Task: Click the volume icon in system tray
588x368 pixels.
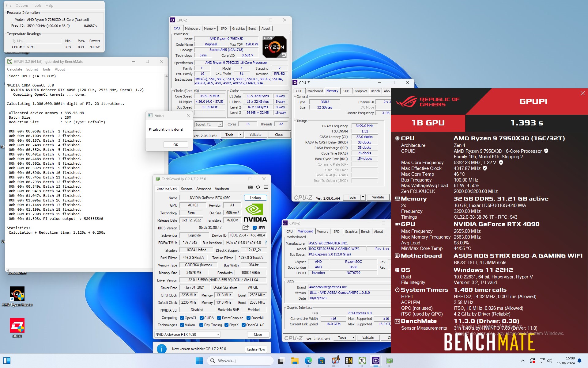Action: [x=550, y=361]
